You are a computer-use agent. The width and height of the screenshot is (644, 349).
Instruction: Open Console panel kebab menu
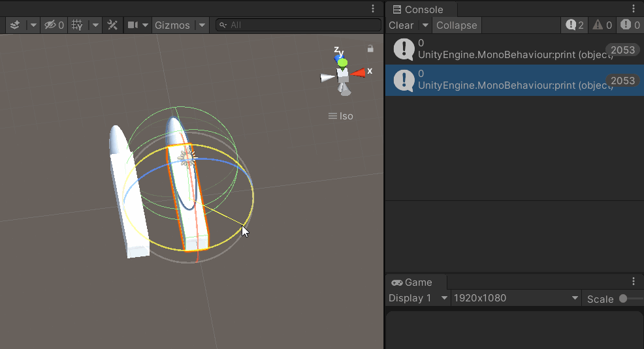click(634, 8)
